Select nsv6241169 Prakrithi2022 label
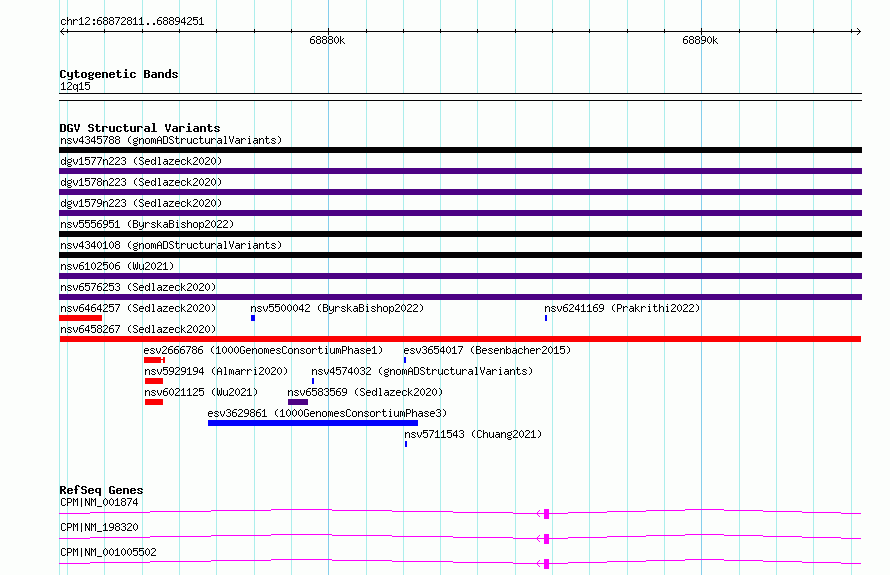Viewport: 890px width, 575px height. pyautogui.click(x=622, y=308)
